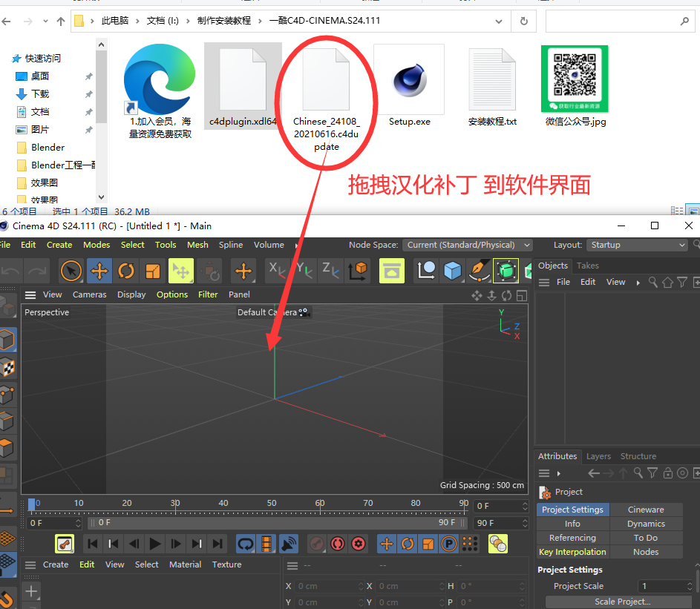Toggle Parameter keyframe recording

[x=449, y=544]
